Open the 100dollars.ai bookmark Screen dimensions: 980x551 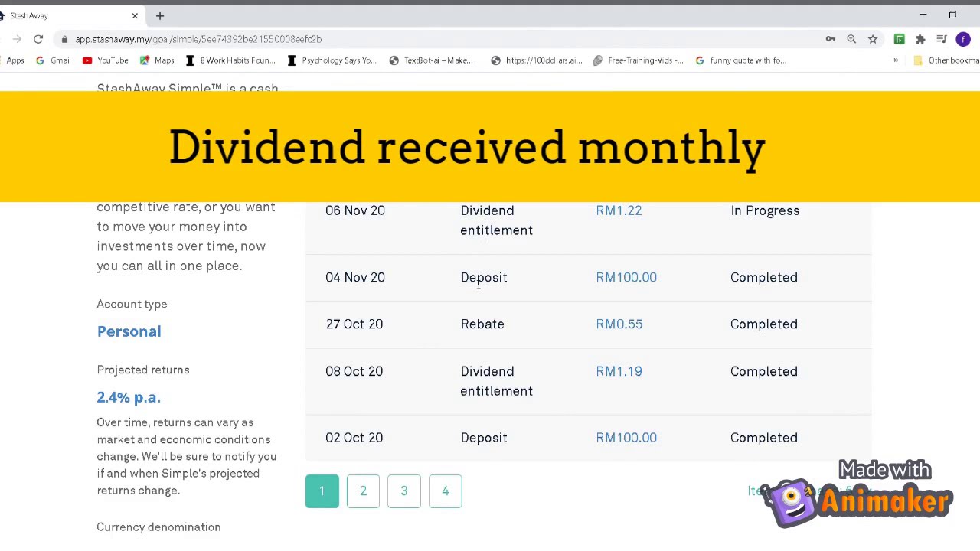coord(537,60)
